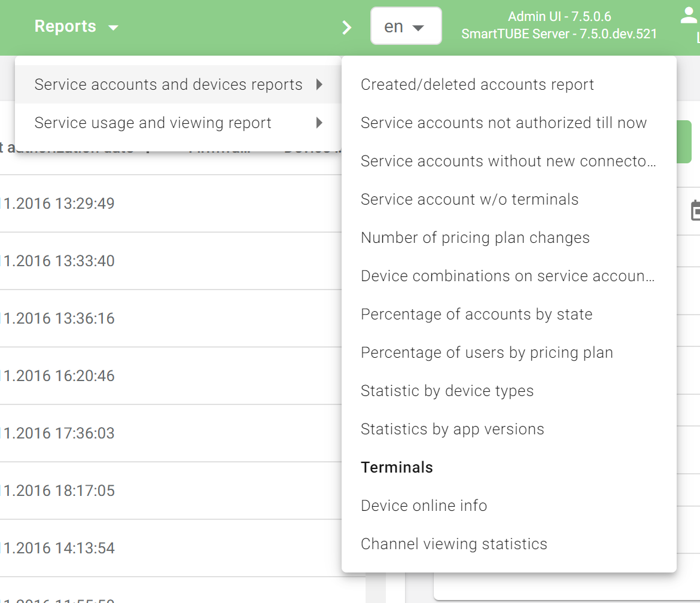This screenshot has height=603, width=700.
Task: Select Service accounts not authorized till now
Action: coord(509,123)
